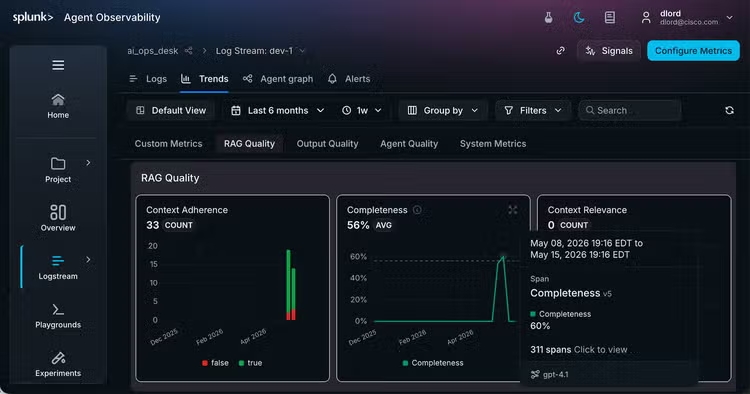
Task: Click into the Search field
Action: [630, 110]
